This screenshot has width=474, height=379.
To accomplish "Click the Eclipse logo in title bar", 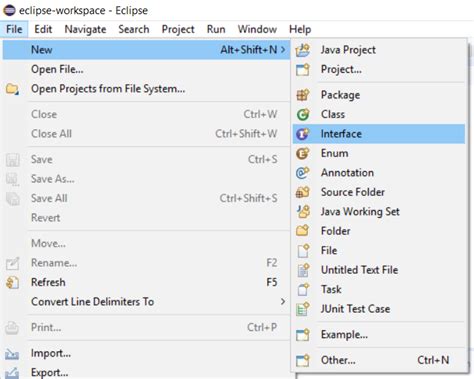I will point(9,10).
